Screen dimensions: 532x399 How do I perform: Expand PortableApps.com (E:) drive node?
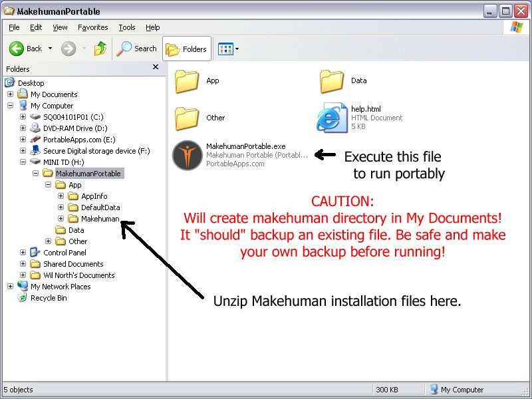(x=23, y=140)
